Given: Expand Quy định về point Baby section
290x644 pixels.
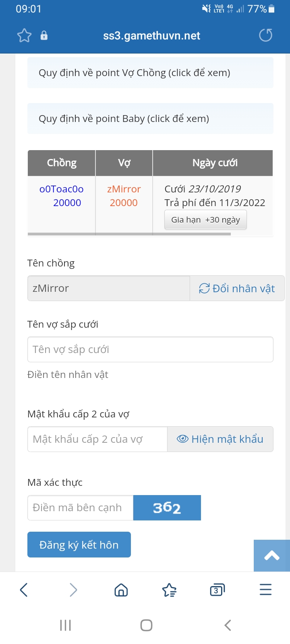Looking at the screenshot, I should 150,118.
